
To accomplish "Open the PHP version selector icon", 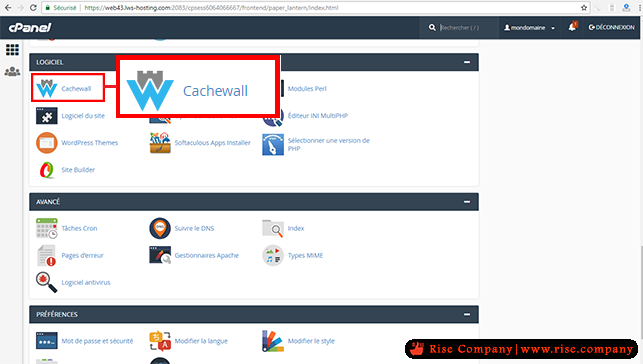I will (x=273, y=145).
